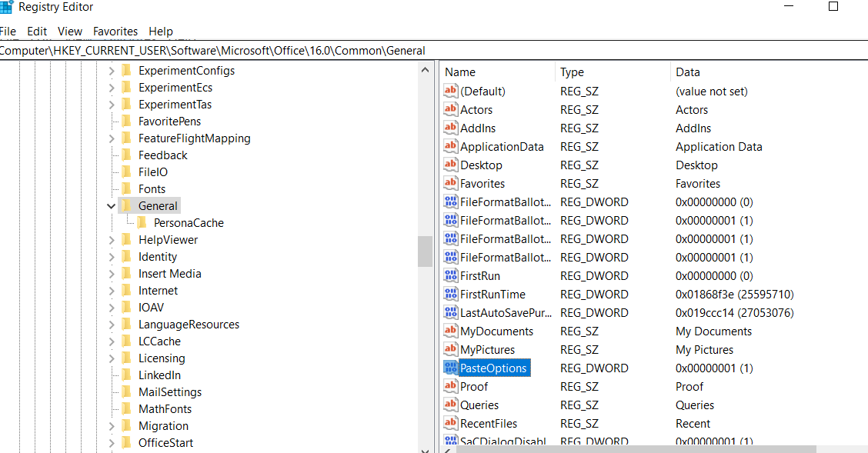Minimize the Registry Editor window

coord(790,7)
